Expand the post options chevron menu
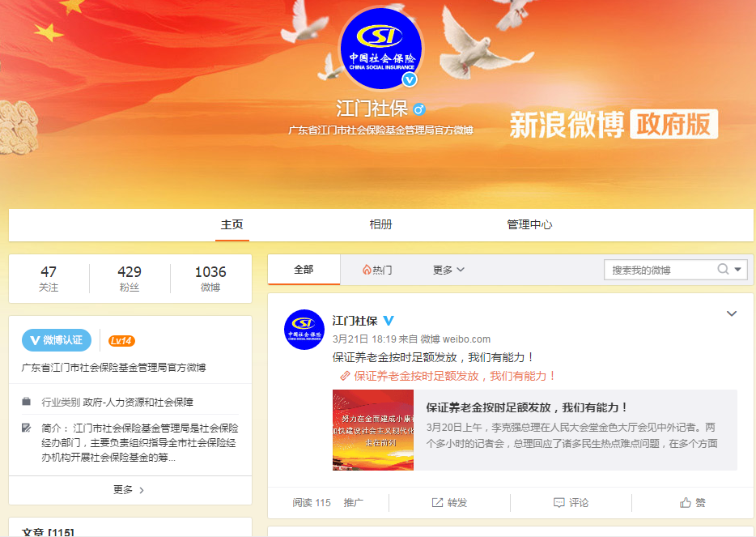This screenshot has height=537, width=756. click(732, 313)
